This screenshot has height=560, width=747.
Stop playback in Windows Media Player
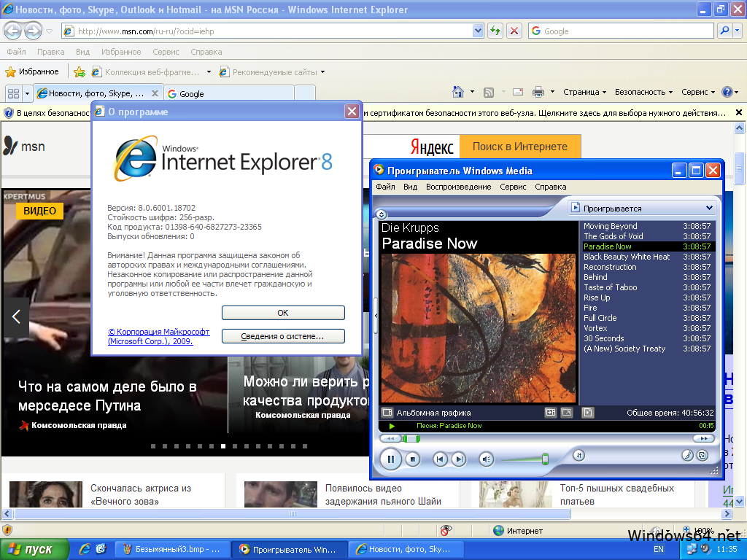[413, 459]
